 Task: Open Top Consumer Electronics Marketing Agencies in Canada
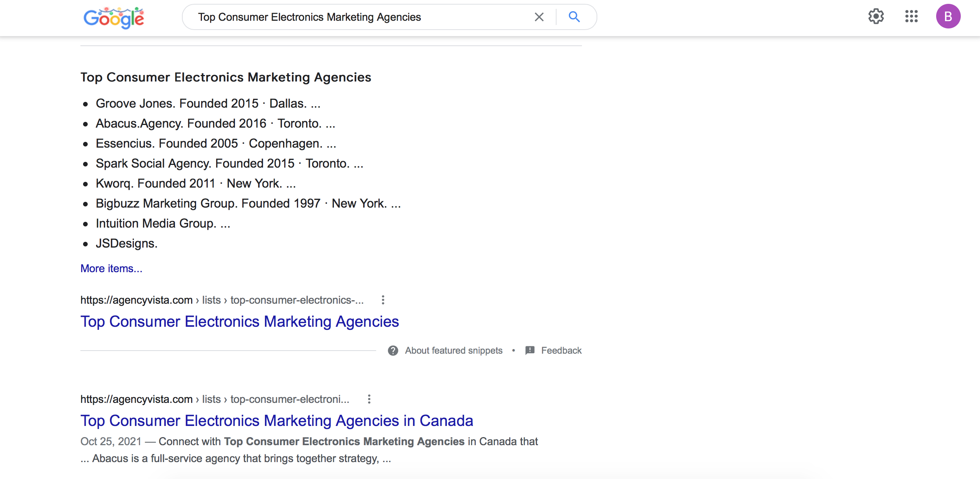point(277,421)
